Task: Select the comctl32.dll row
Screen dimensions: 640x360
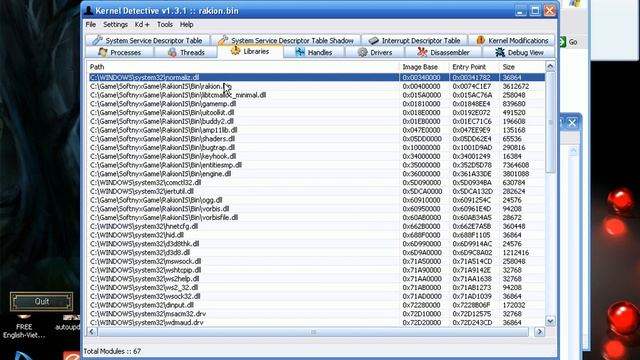Action: tap(317, 182)
